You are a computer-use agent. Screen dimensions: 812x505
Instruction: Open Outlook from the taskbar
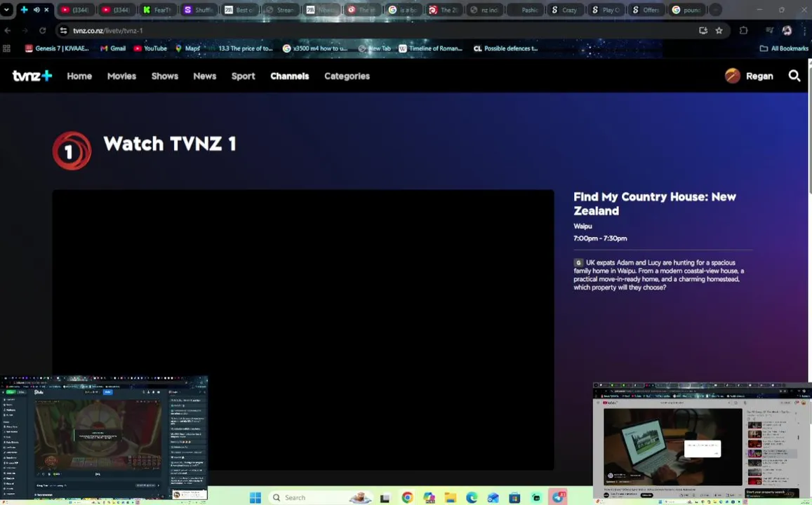[493, 498]
